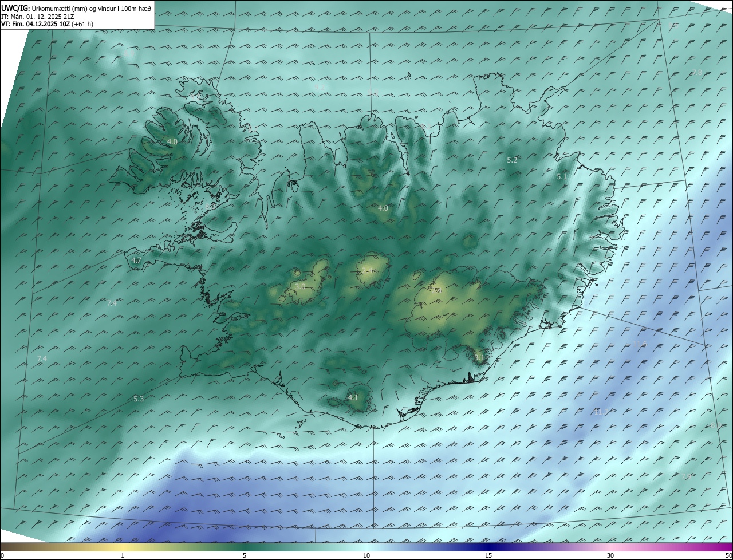Screen dimensions: 733x560
Task: Click the 7.8 value in the northeast corner
Action: click(697, 73)
